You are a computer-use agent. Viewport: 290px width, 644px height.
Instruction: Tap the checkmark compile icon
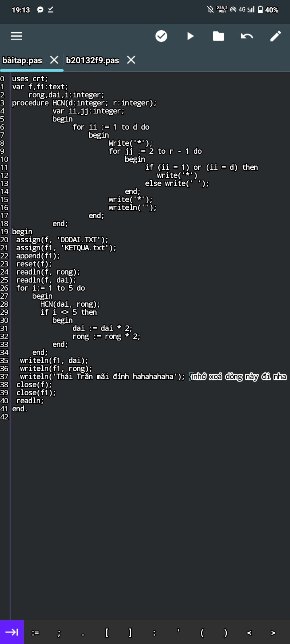tap(161, 36)
